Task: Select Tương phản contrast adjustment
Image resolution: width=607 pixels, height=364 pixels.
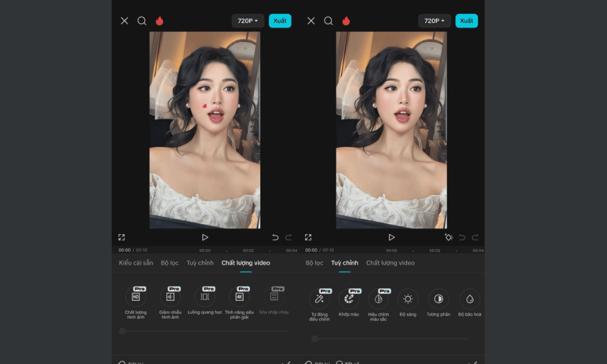Action: click(438, 303)
